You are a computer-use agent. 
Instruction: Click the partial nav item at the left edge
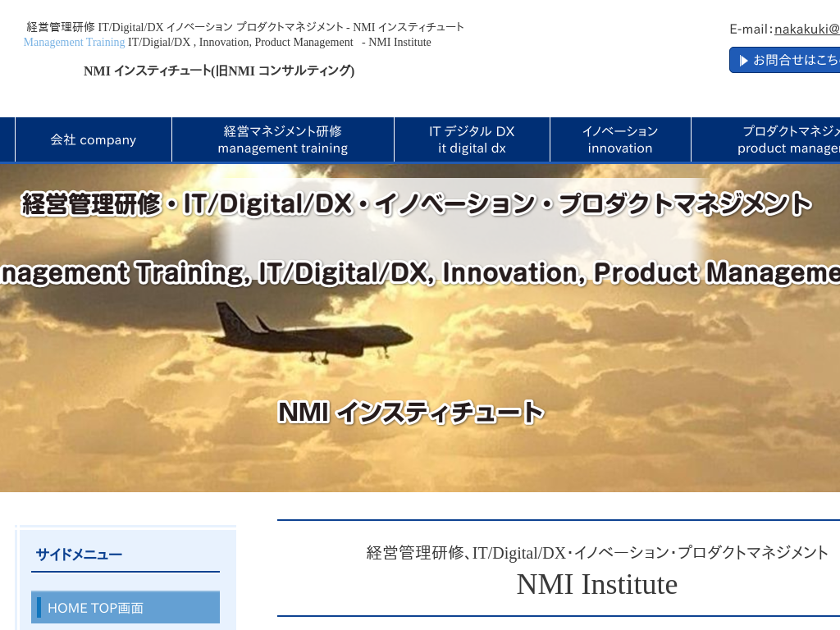click(x=7, y=139)
